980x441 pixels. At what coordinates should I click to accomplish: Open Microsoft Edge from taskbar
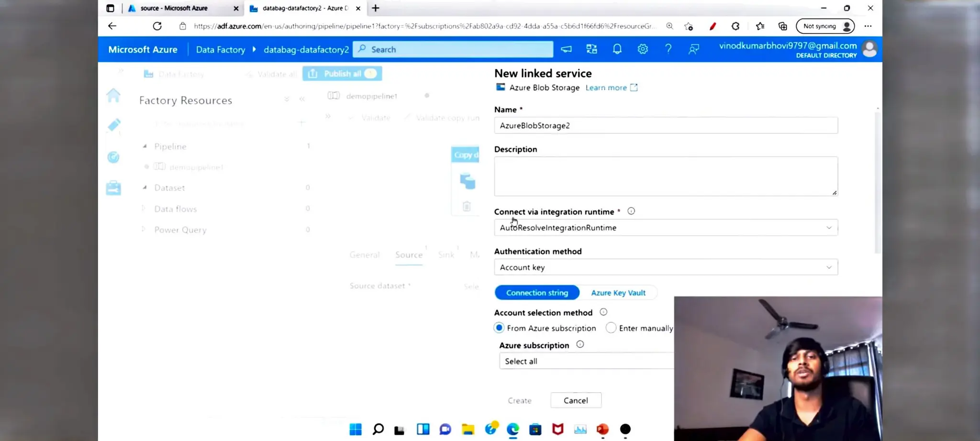tap(513, 429)
